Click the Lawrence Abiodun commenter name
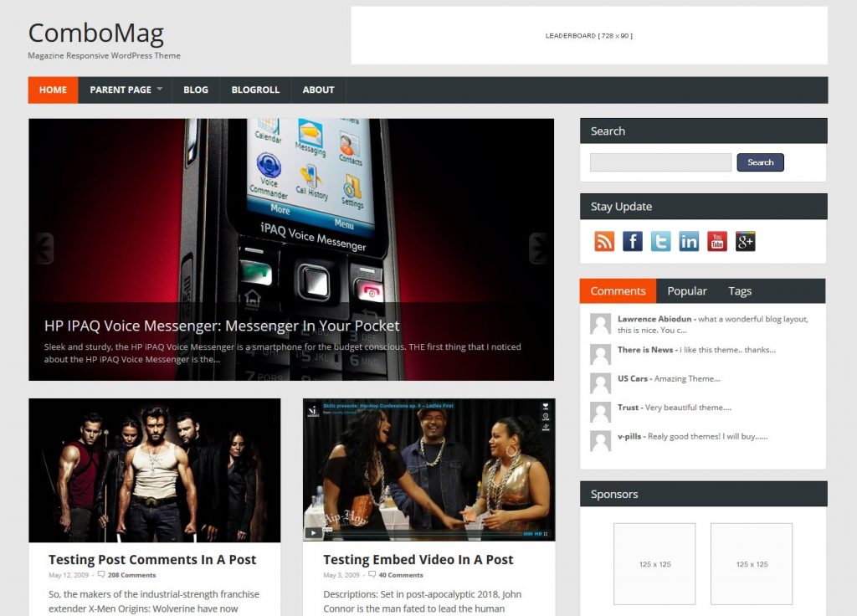The image size is (857, 616). tap(654, 319)
